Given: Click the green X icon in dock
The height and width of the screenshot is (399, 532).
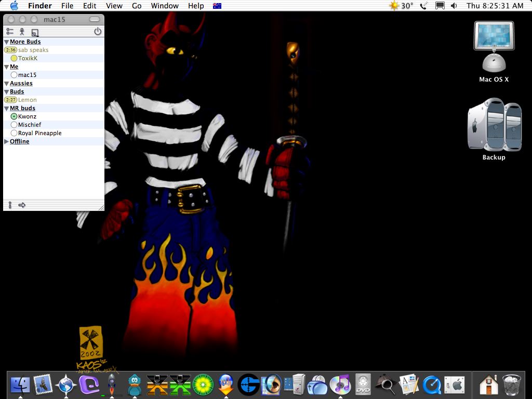Looking at the screenshot, I should 180,385.
